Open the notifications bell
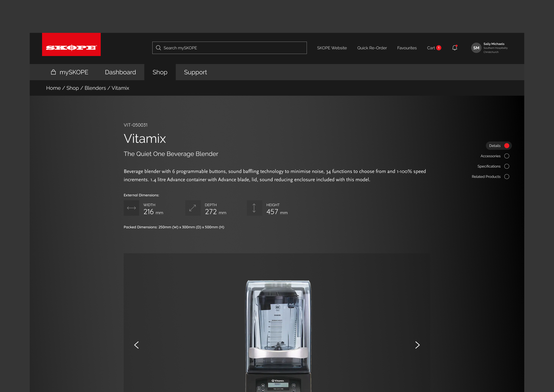This screenshot has width=554, height=392. (x=455, y=48)
